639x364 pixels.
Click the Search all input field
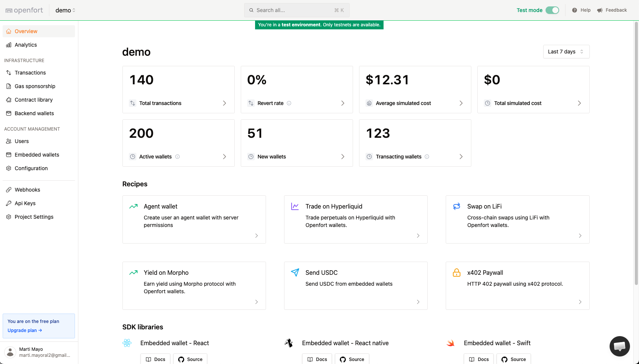pos(296,10)
